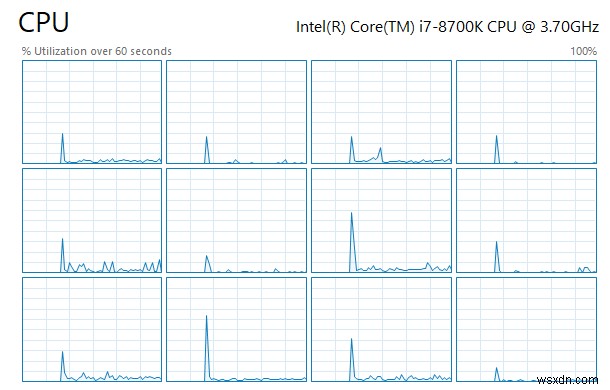Click the '% Utilization over 60 seconds' label
Viewport: 610px width, 390px height.
(96, 51)
